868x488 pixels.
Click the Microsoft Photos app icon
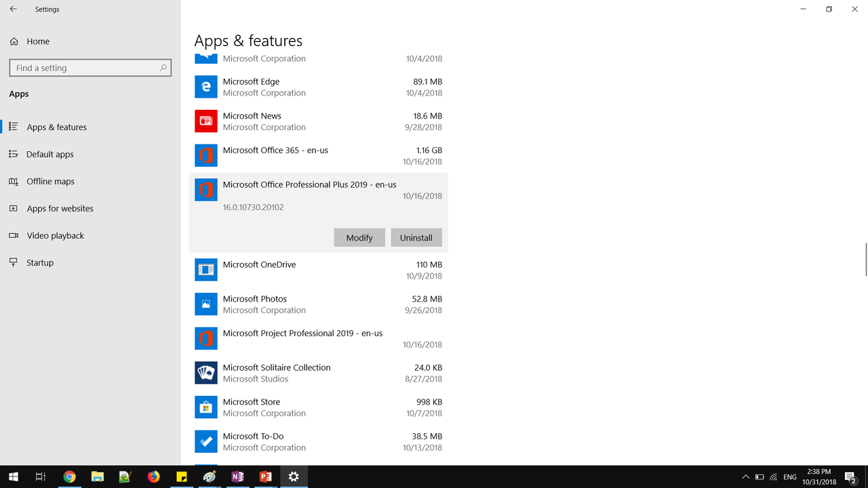(206, 304)
